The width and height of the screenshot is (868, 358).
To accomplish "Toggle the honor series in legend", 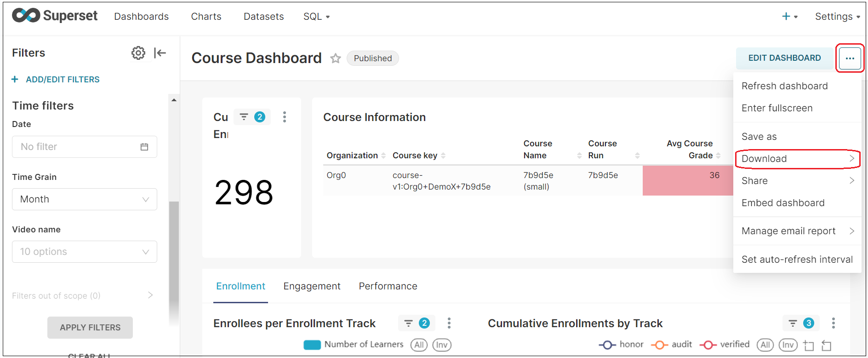I will coord(621,345).
